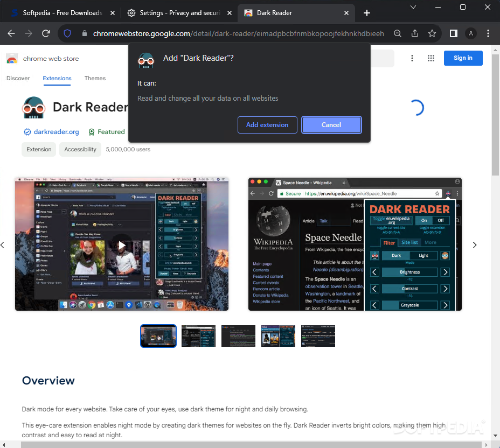The width and height of the screenshot is (500, 448).
Task: Open the browser profile avatar menu
Action: coord(471,33)
